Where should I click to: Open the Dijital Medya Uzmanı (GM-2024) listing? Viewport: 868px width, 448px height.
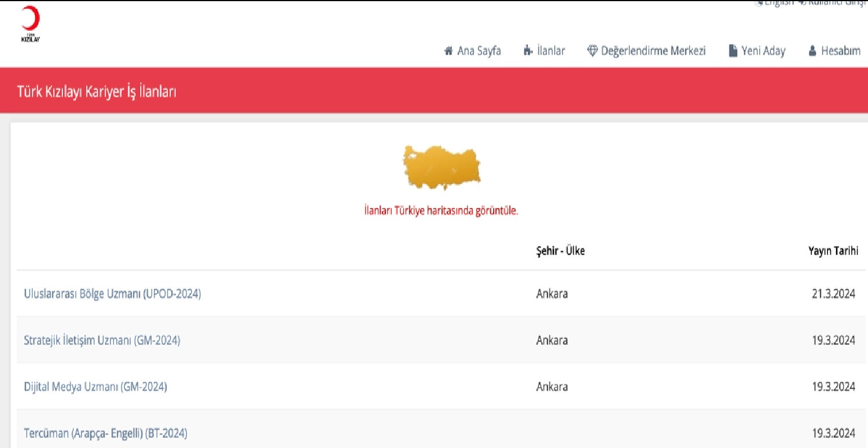[x=95, y=387]
